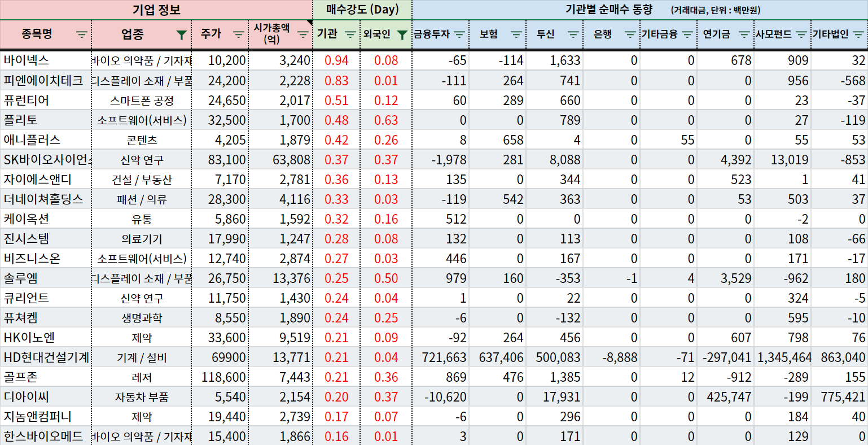Select the 한스바이오메드 stock name cell
The image size is (868, 445).
click(45, 436)
